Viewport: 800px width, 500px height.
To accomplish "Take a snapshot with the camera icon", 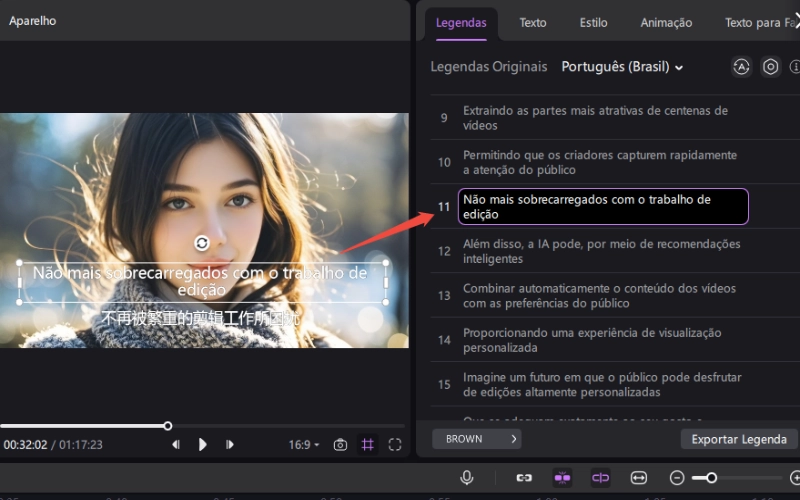I will [340, 445].
